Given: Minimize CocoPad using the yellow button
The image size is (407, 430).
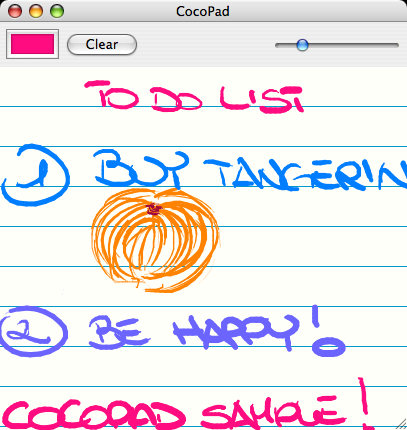Looking at the screenshot, I should [36, 11].
